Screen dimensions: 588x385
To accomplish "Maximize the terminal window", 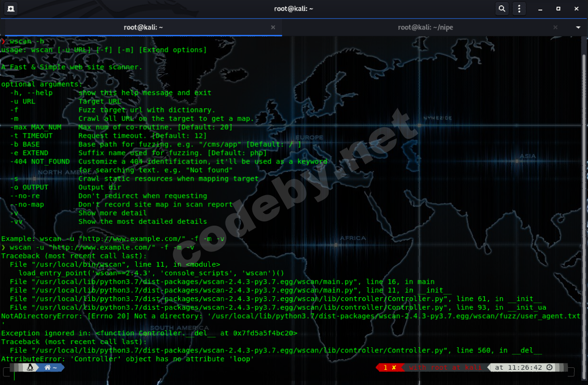I will click(x=558, y=9).
